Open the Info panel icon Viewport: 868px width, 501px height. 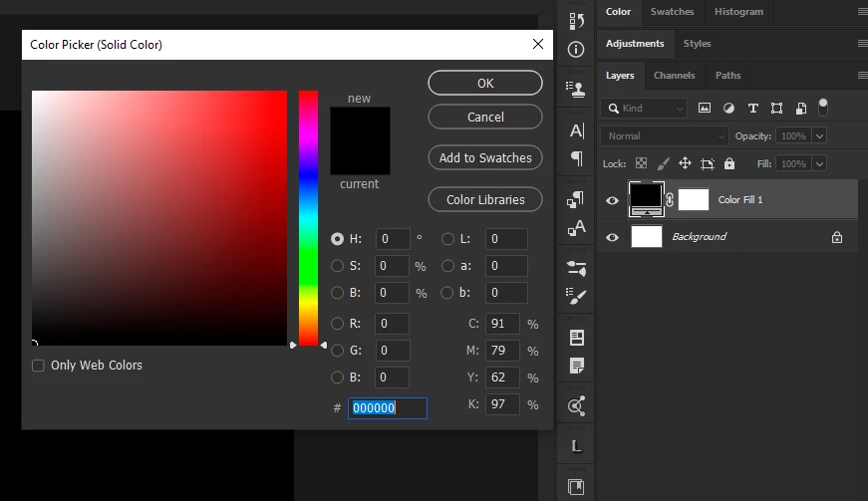(x=576, y=50)
